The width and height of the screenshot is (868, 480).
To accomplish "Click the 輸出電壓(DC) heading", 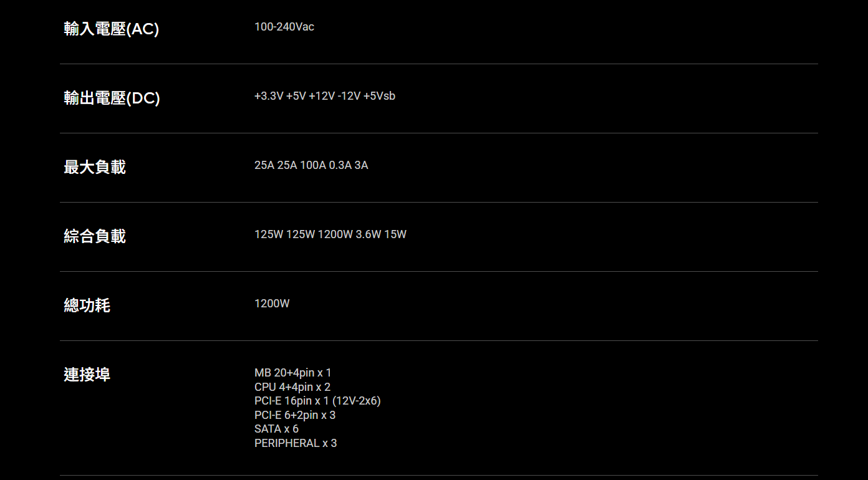I will (x=112, y=98).
